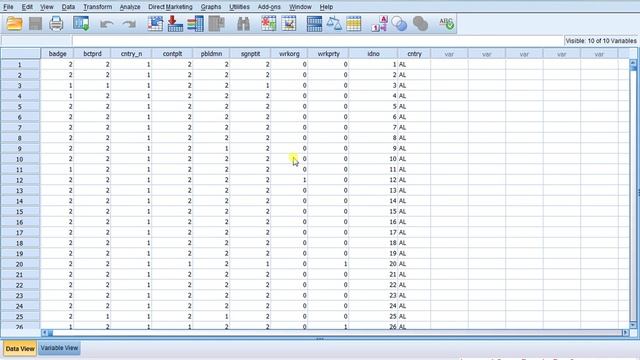Click badge cell in row 3
This screenshot has width=640, height=360.
point(58,85)
